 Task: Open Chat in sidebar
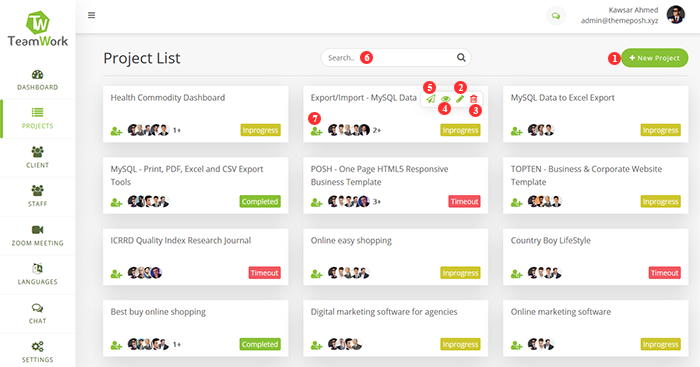(x=38, y=313)
